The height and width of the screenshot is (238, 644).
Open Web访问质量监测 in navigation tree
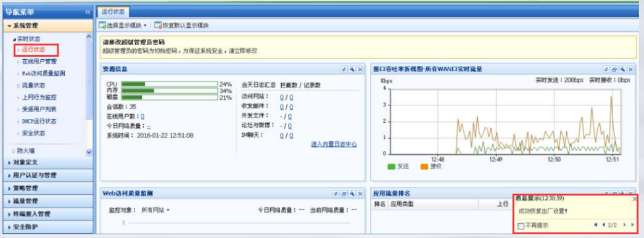(43, 73)
